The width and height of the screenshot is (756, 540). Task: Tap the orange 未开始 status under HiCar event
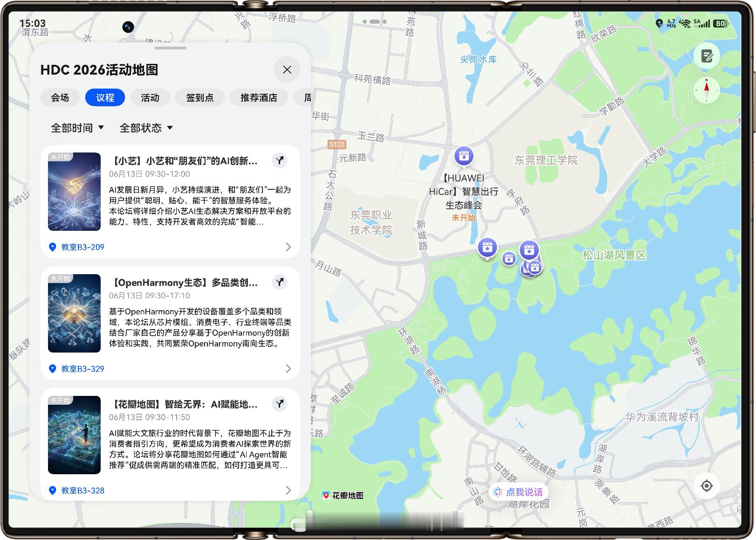[x=463, y=217]
